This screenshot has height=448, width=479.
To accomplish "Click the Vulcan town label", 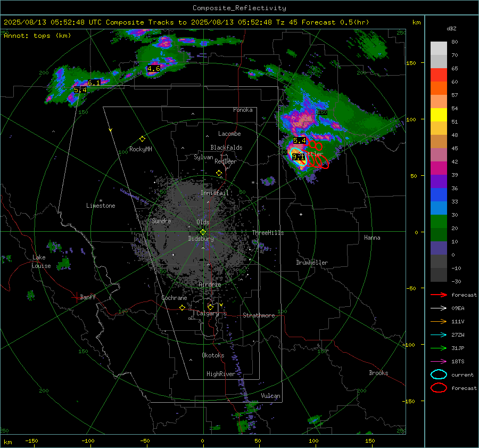I will pyautogui.click(x=270, y=396).
